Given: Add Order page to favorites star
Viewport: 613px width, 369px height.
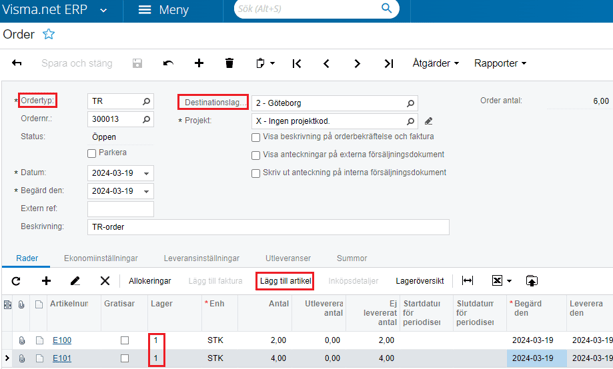Looking at the screenshot, I should [48, 34].
